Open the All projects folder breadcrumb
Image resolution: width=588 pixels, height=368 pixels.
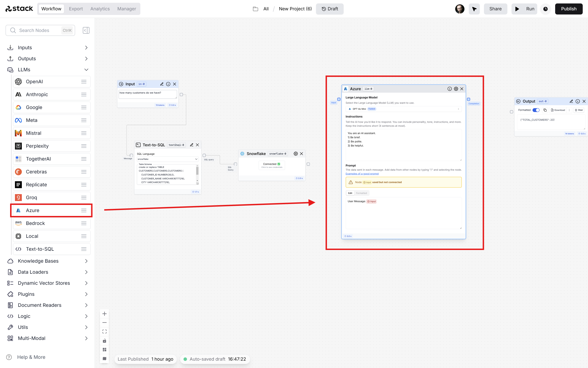point(261,9)
